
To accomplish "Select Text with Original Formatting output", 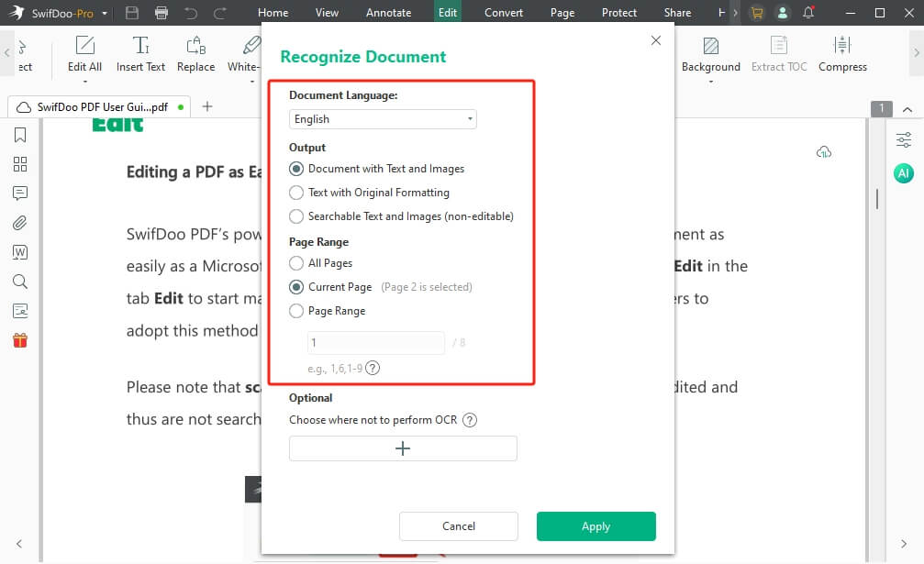I will pos(296,193).
